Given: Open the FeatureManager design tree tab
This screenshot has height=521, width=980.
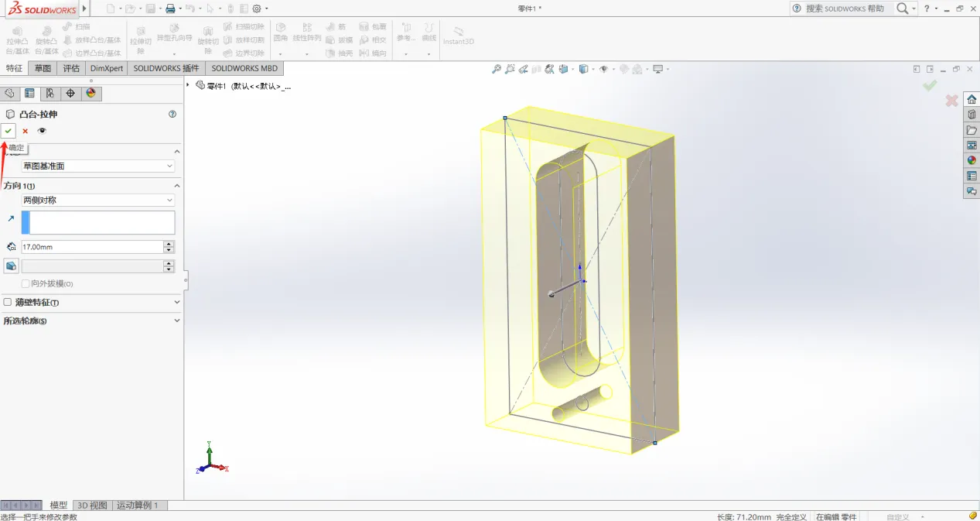Looking at the screenshot, I should [9, 94].
